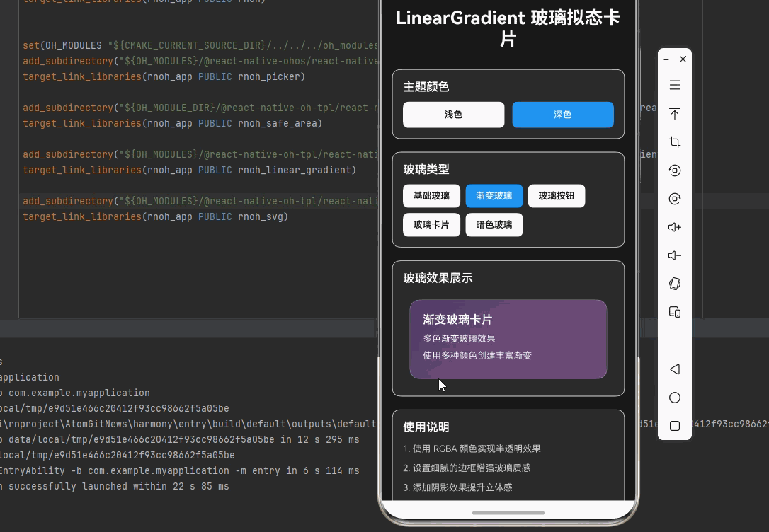Tap the emulator bottom navigation gesture bar
The height and width of the screenshot is (532, 769).
click(508, 513)
